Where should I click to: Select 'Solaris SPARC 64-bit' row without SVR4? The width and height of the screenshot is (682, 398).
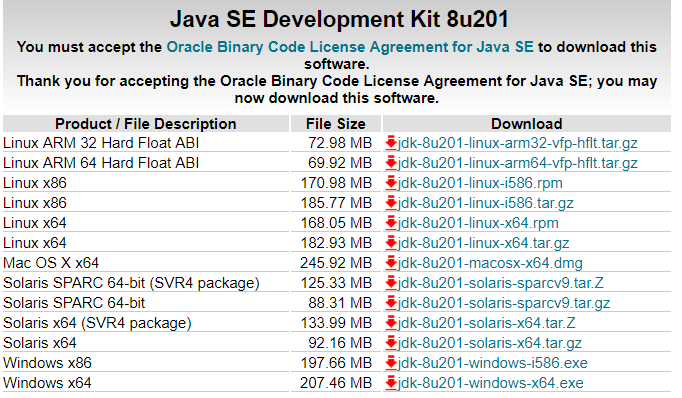pyautogui.click(x=74, y=303)
